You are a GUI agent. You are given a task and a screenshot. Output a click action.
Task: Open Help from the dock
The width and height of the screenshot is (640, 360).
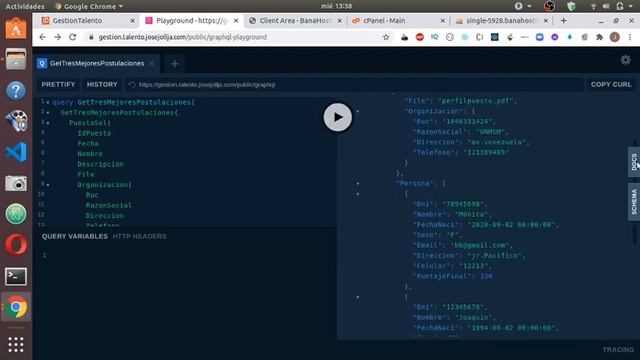click(x=16, y=90)
